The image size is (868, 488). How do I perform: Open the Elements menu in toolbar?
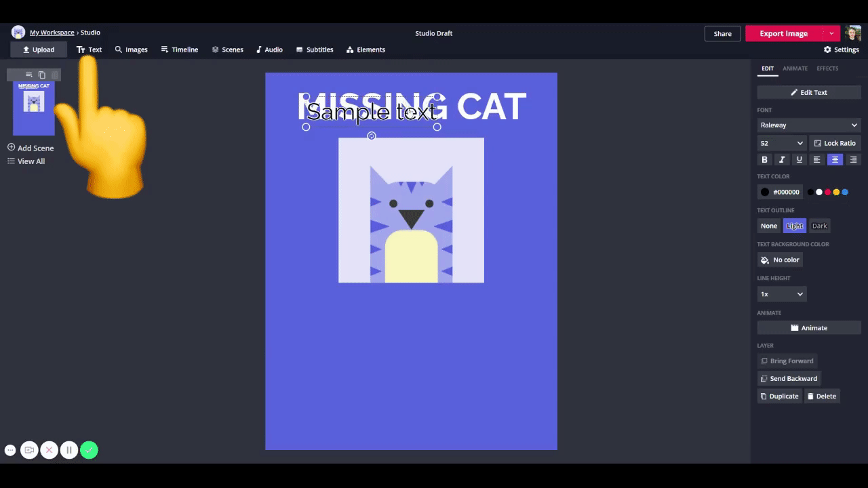click(x=366, y=49)
